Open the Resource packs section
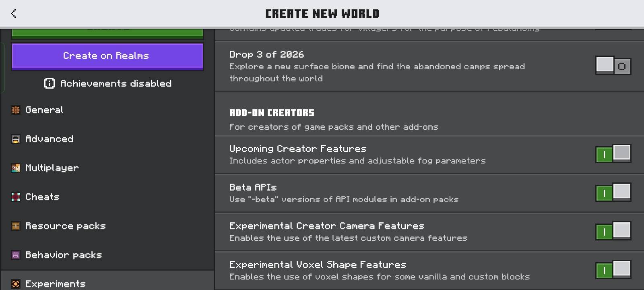644x290 pixels. point(107,226)
